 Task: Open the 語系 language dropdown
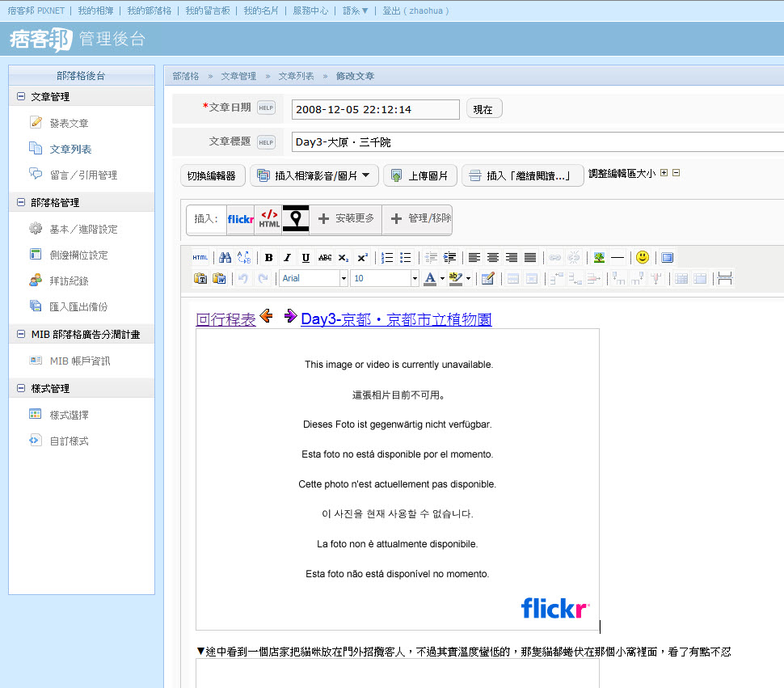(355, 11)
